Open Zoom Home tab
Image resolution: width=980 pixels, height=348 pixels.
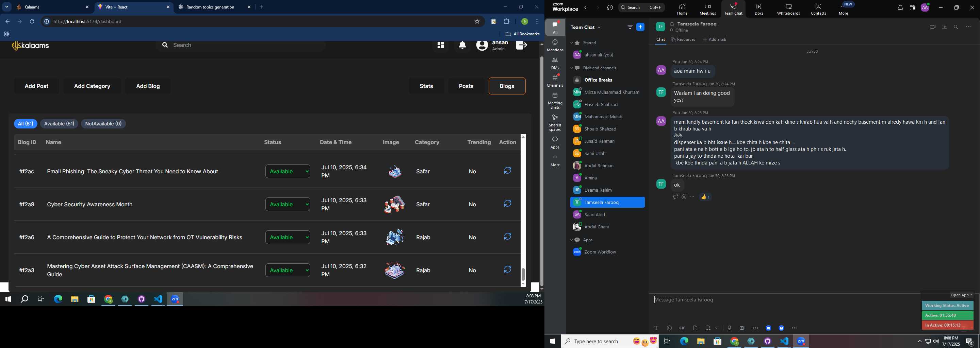click(x=682, y=9)
